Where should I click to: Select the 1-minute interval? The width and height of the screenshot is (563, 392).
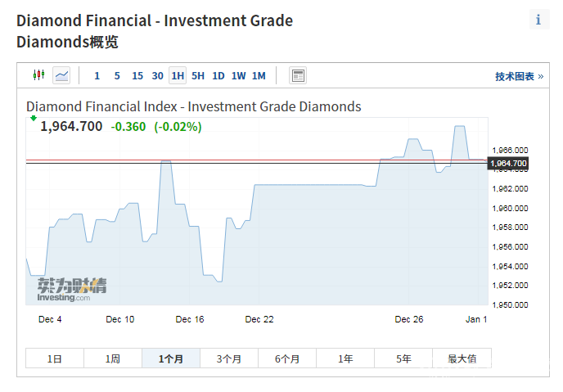tap(97, 76)
